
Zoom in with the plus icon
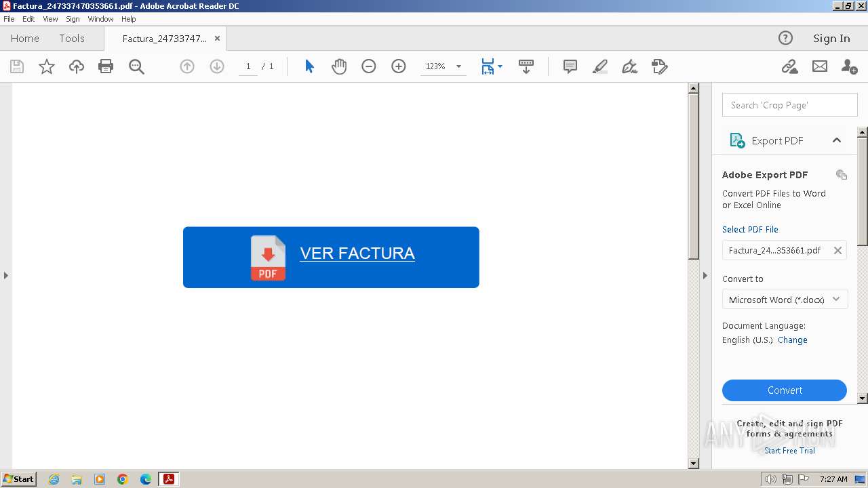pyautogui.click(x=399, y=66)
